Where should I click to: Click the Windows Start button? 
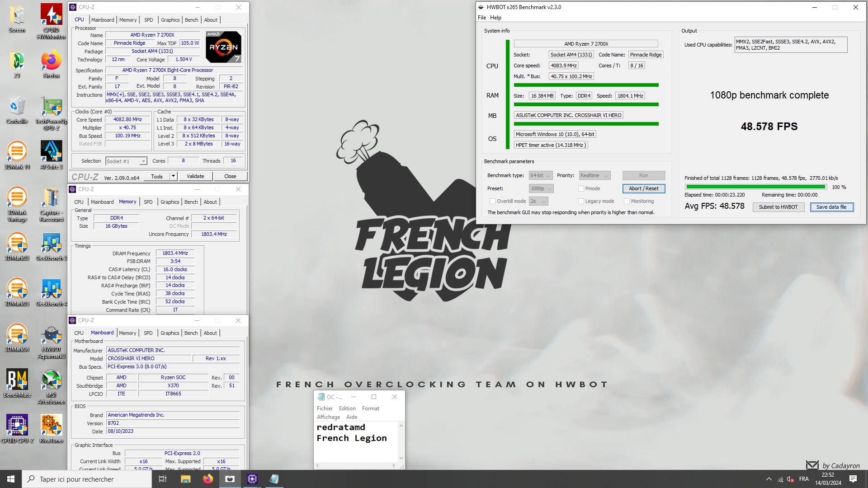(11, 479)
